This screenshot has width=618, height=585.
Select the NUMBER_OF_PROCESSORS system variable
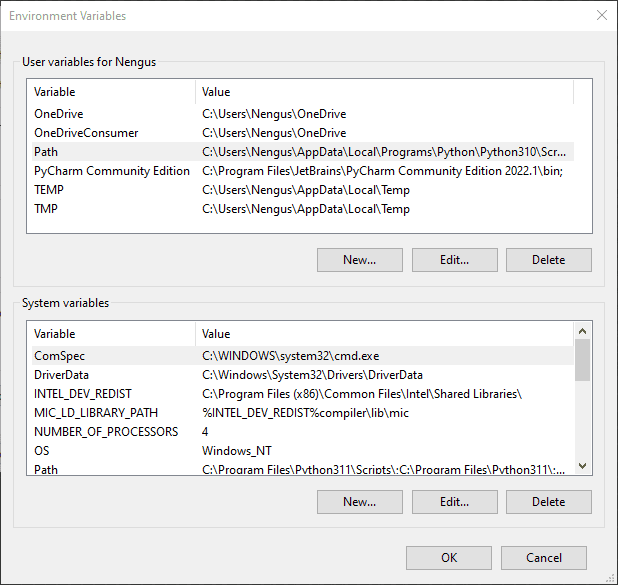pyautogui.click(x=303, y=431)
